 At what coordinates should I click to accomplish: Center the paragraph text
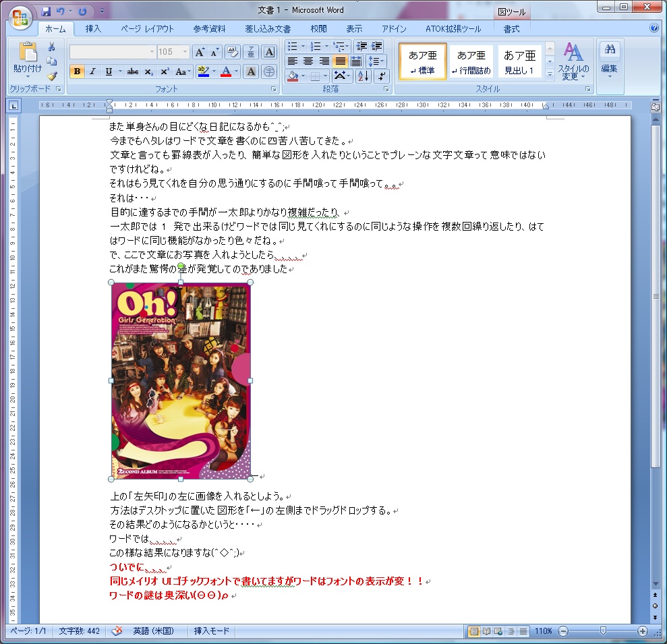(x=308, y=61)
